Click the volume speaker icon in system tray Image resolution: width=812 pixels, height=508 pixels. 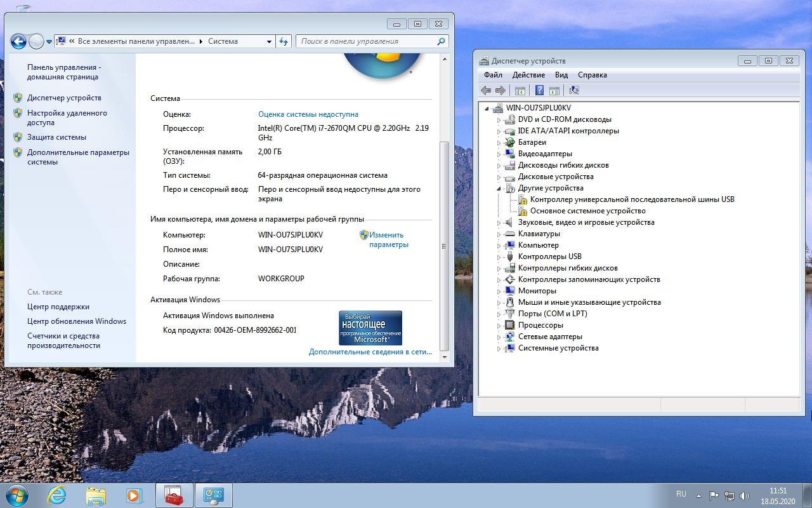coord(745,495)
